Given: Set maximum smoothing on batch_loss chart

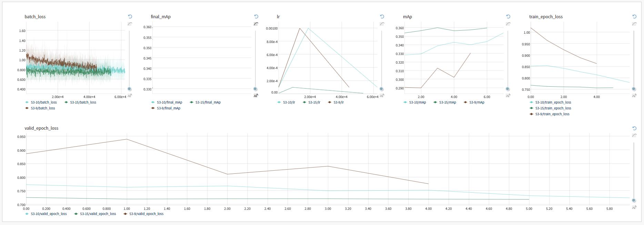Looking at the screenshot, I should (x=130, y=24).
